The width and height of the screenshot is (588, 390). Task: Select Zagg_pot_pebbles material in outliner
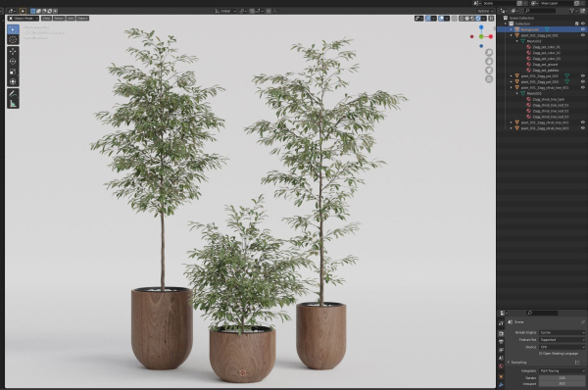tap(546, 71)
